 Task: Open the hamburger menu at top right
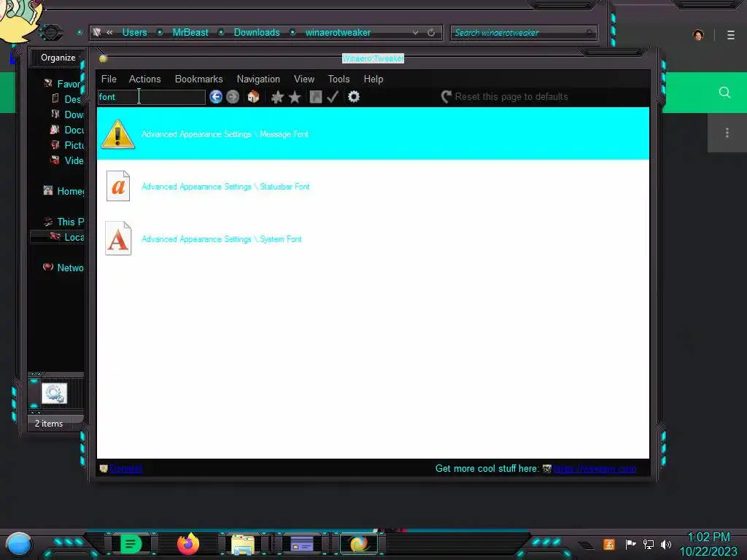pyautogui.click(x=731, y=35)
